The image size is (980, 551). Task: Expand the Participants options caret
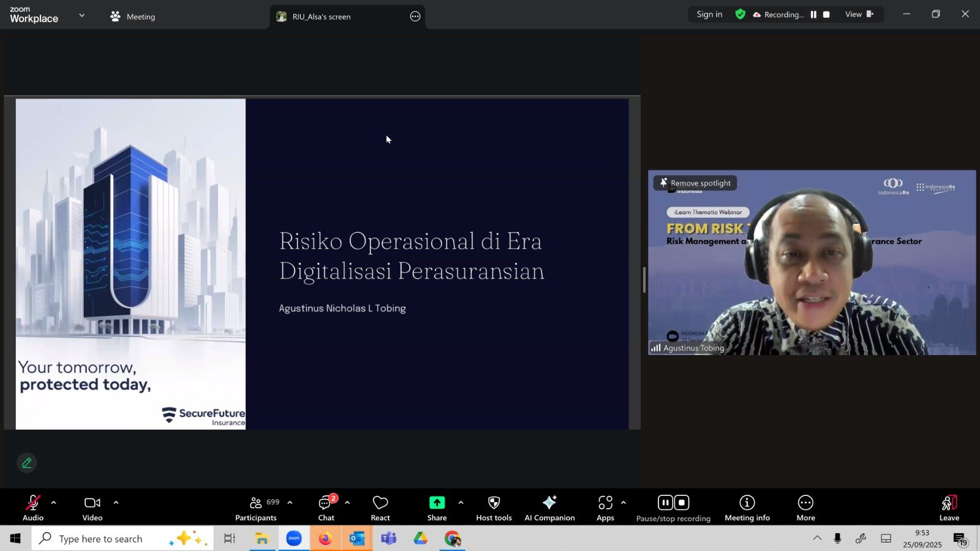point(290,503)
